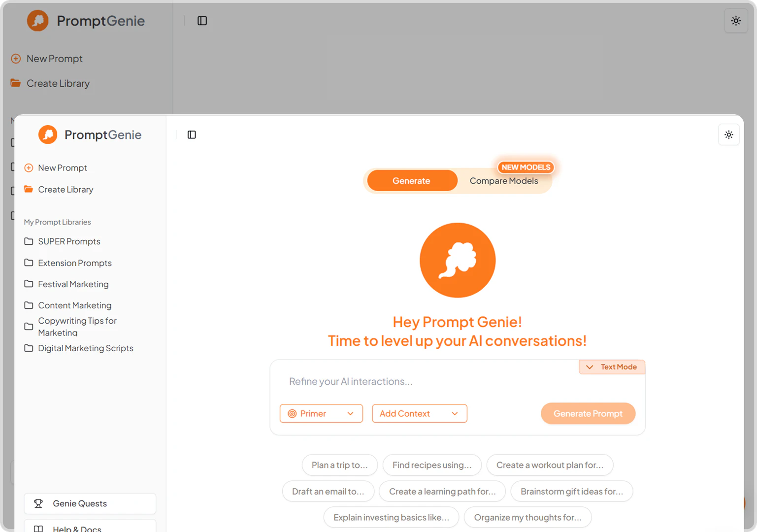Viewport: 757px width, 532px height.
Task: Open the Add Context dropdown
Action: pyautogui.click(x=419, y=414)
